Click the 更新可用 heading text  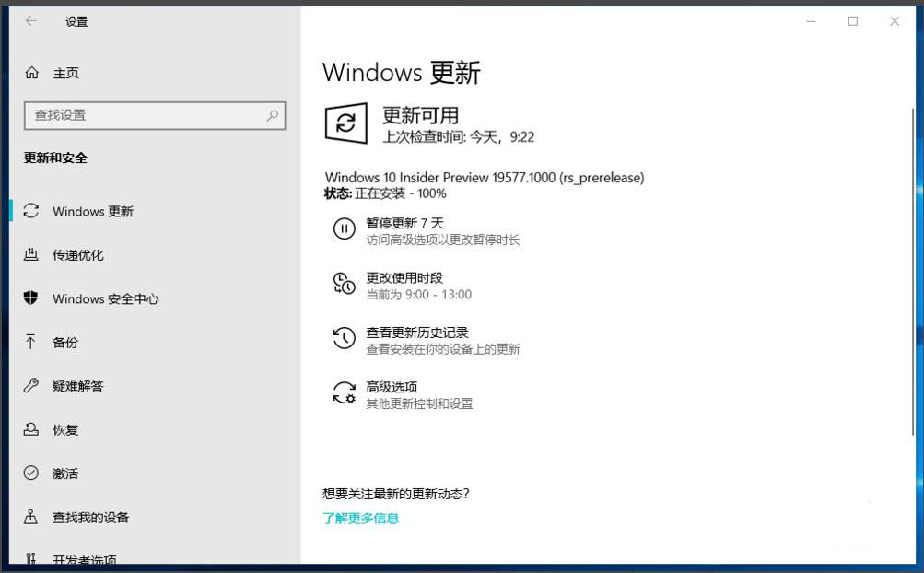pyautogui.click(x=421, y=115)
